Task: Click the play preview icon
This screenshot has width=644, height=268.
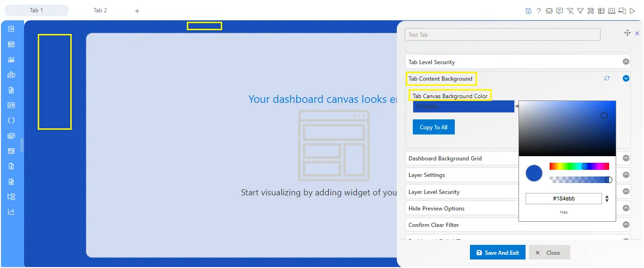Action: coord(632,11)
